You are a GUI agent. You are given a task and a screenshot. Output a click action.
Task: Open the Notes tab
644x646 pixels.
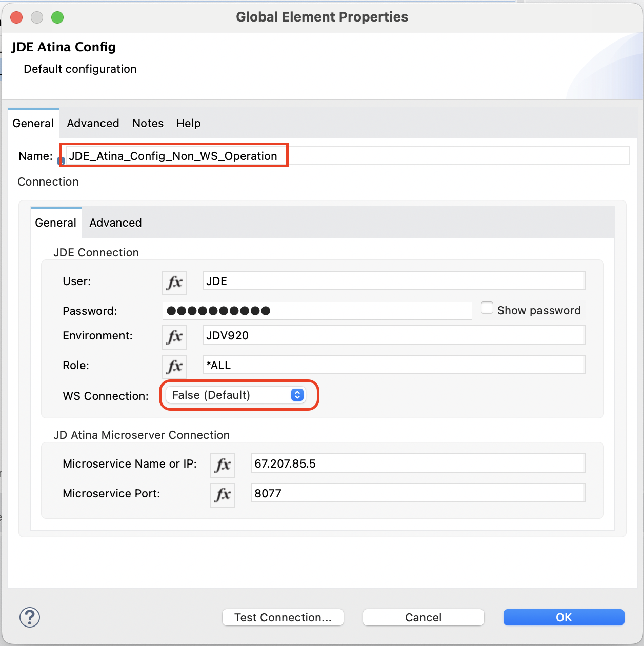coord(148,123)
